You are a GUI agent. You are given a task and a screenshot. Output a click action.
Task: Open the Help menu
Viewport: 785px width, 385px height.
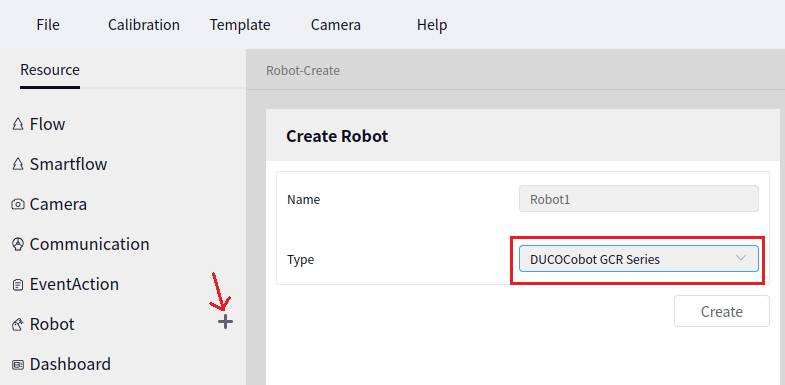pyautogui.click(x=432, y=25)
